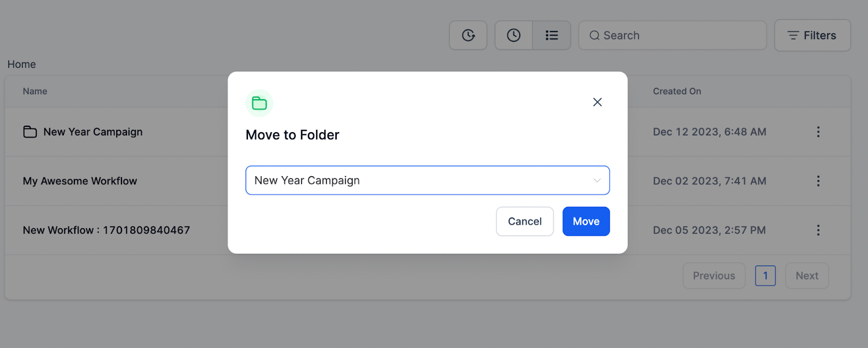Click the dropdown chevron arrow
The image size is (868, 348).
[x=597, y=181]
